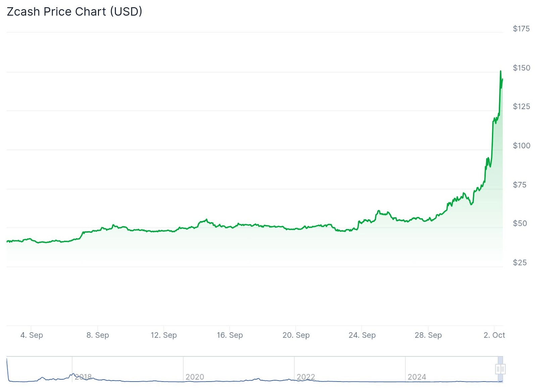The width and height of the screenshot is (537, 392).
Task: Click the right navigator range handle
Action: pos(503,369)
